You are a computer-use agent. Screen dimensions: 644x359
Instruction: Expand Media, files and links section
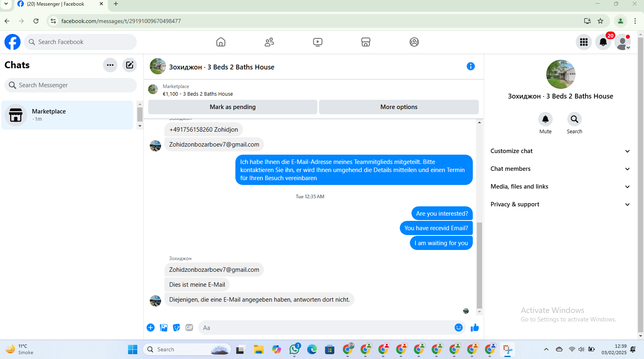point(560,187)
